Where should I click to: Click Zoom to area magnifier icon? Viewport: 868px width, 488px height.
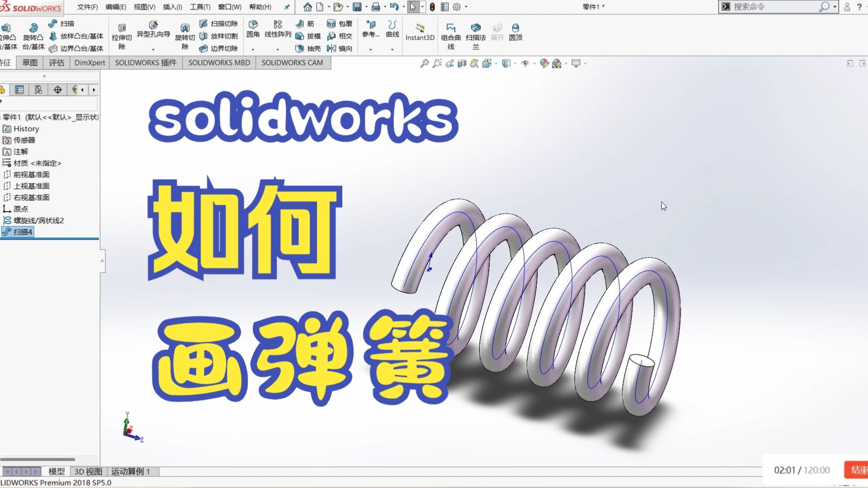pos(437,63)
